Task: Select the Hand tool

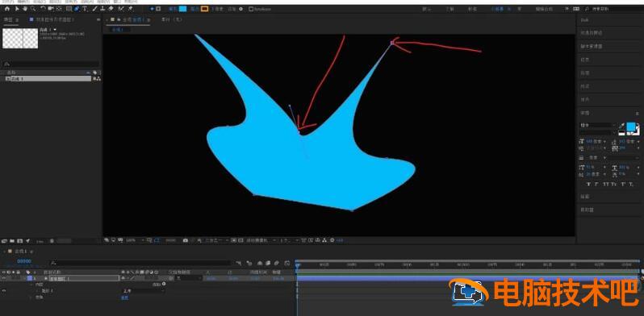Action: 25,9
